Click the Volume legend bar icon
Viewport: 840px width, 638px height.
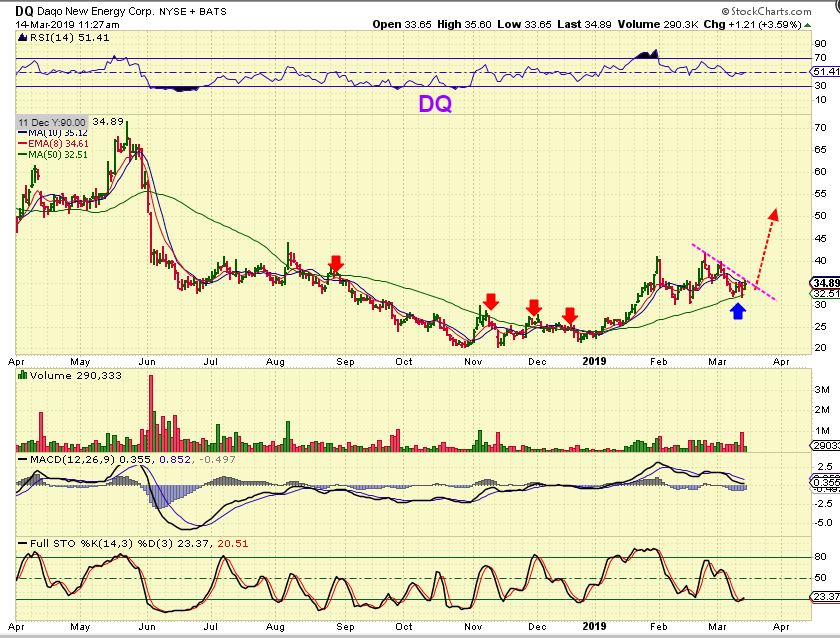[22, 375]
